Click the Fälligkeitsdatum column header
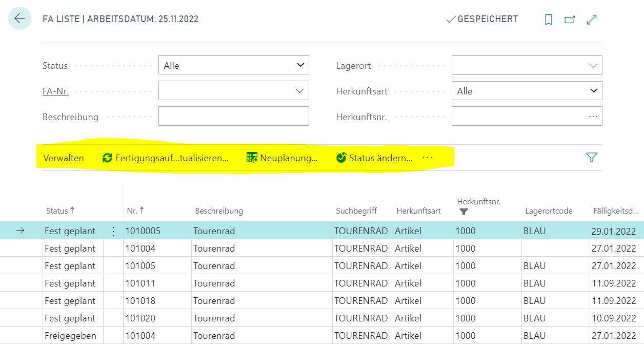 616,211
